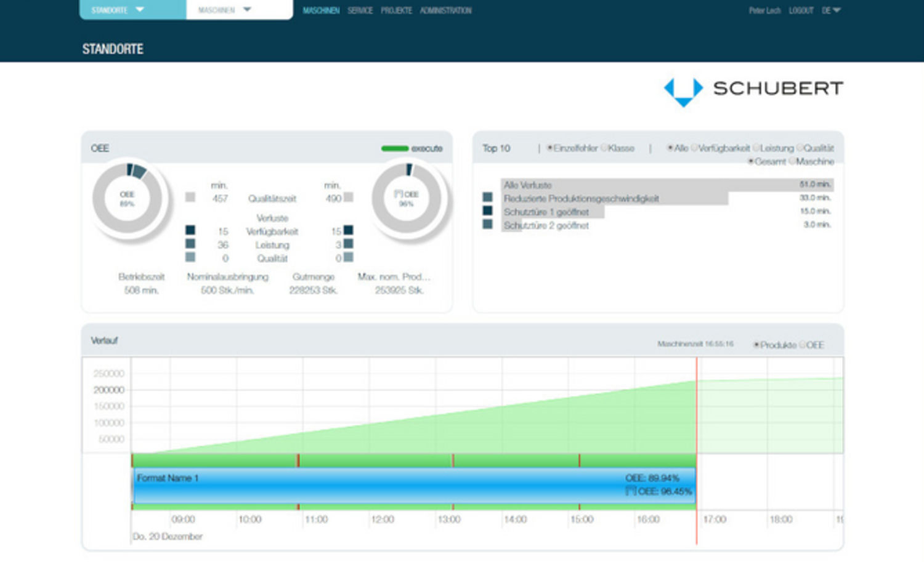Select the Produkte radio button in Verlauf
Image resolution: width=924 pixels, height=562 pixels.
tap(756, 345)
